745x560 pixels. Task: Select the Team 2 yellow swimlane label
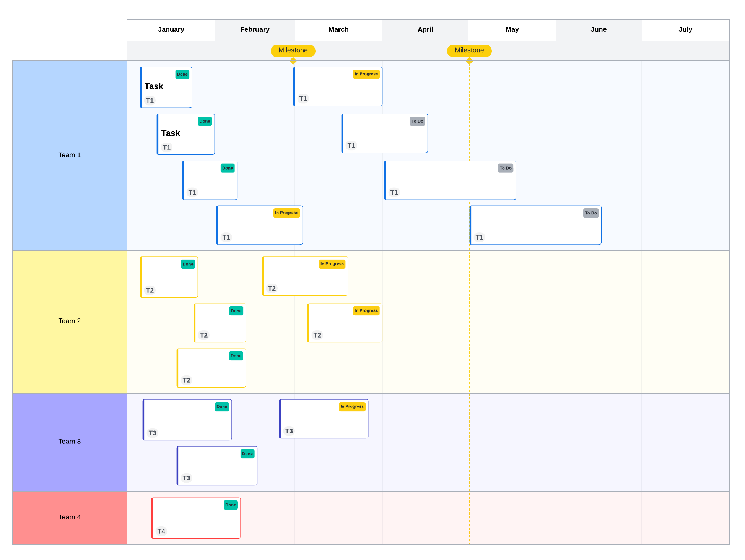tap(70, 321)
